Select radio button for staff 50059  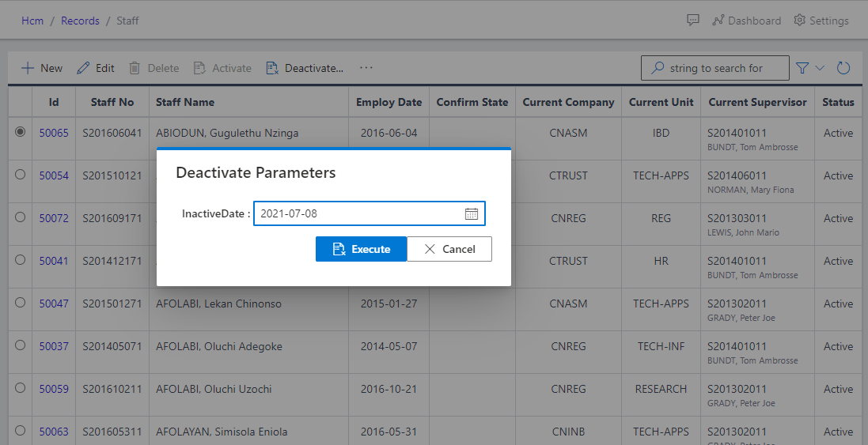point(20,387)
